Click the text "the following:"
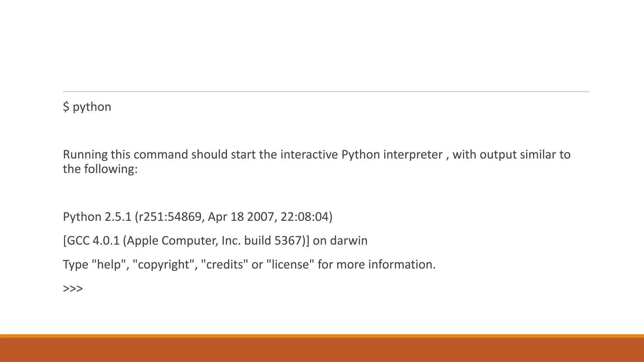644x362 pixels. click(100, 169)
